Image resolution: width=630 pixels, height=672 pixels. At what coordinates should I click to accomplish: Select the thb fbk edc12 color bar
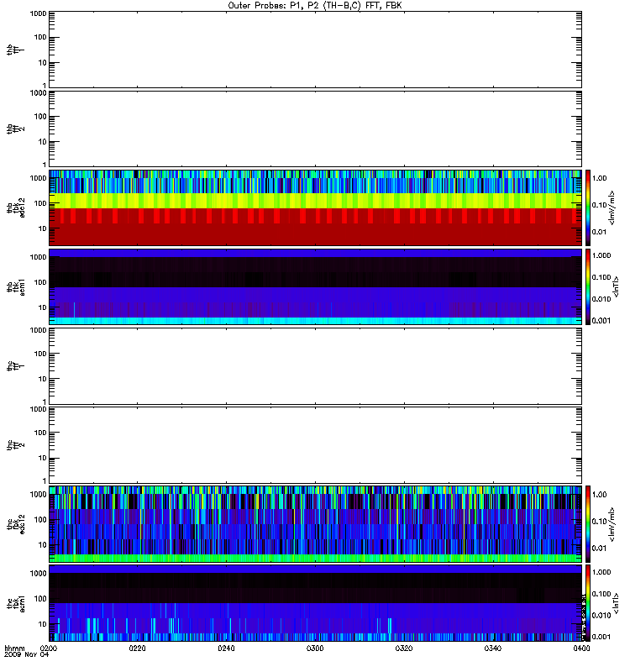pos(588,207)
